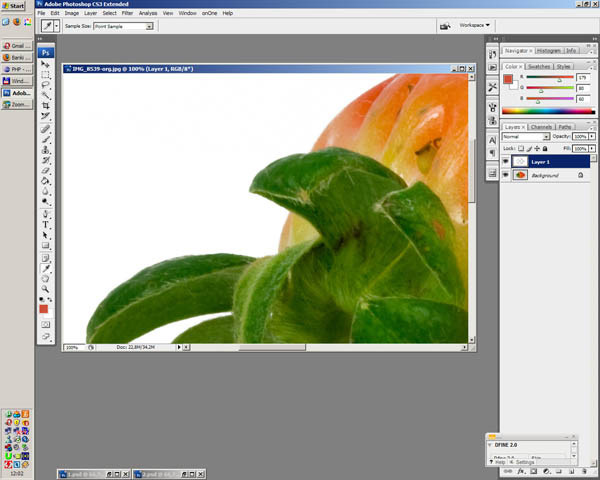Open the layer blend mode dropdown
Screen dimensions: 600x480
(526, 137)
